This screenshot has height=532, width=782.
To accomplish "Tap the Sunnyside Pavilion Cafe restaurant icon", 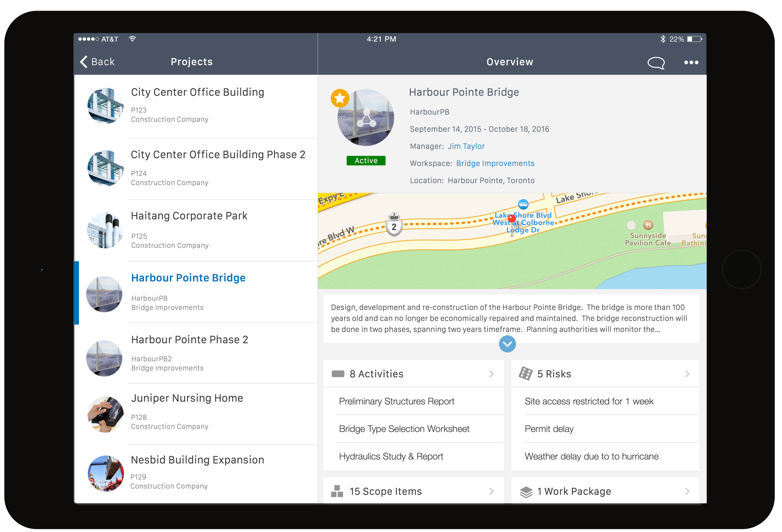I will point(648,225).
